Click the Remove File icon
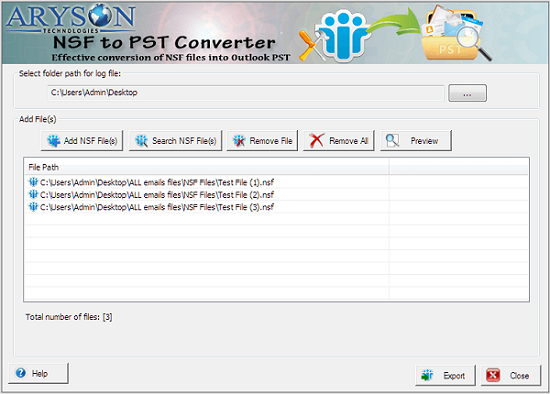This screenshot has height=394, width=550. [239, 141]
